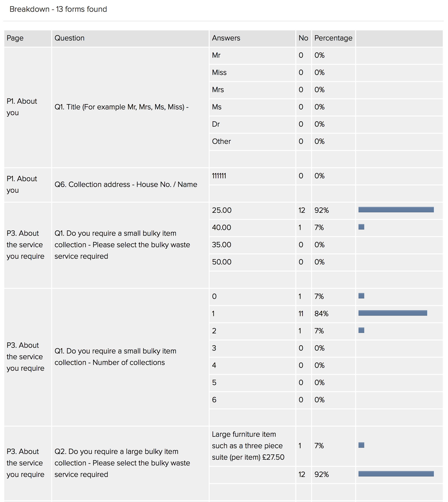
Task: Select the '35.00' answer cell
Action: click(x=221, y=245)
